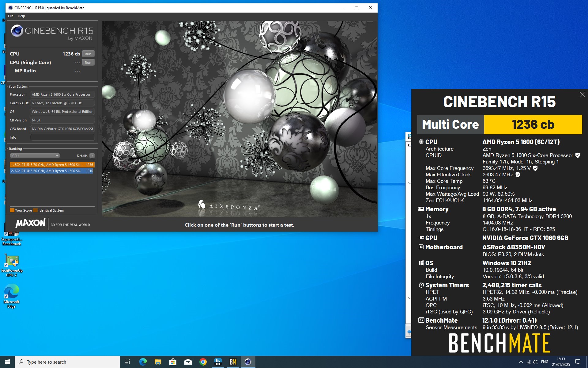
Task: Switch to Cinebench in the taskbar
Action: point(248,362)
